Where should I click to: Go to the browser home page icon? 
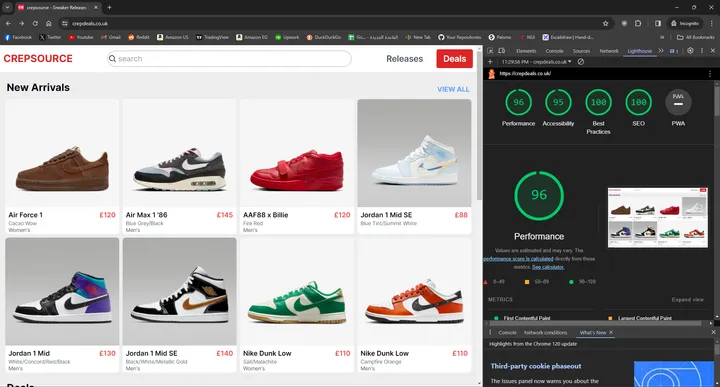(49, 23)
